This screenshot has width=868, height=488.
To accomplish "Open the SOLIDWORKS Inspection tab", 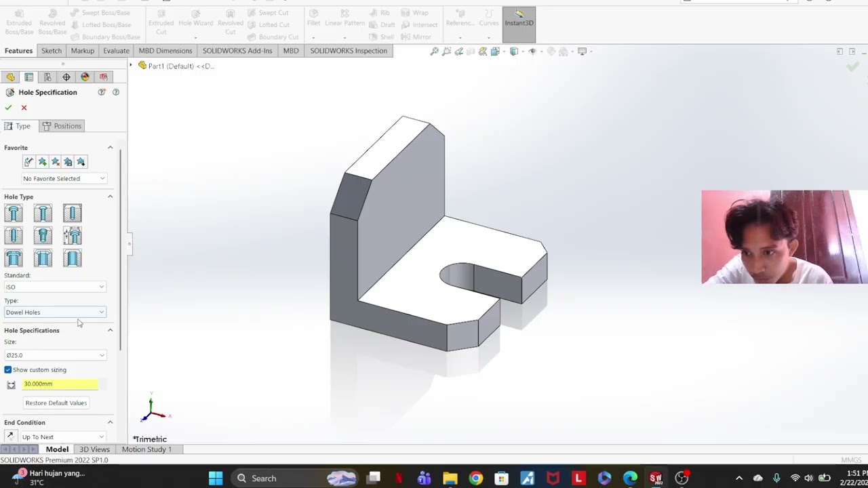I will click(x=349, y=51).
